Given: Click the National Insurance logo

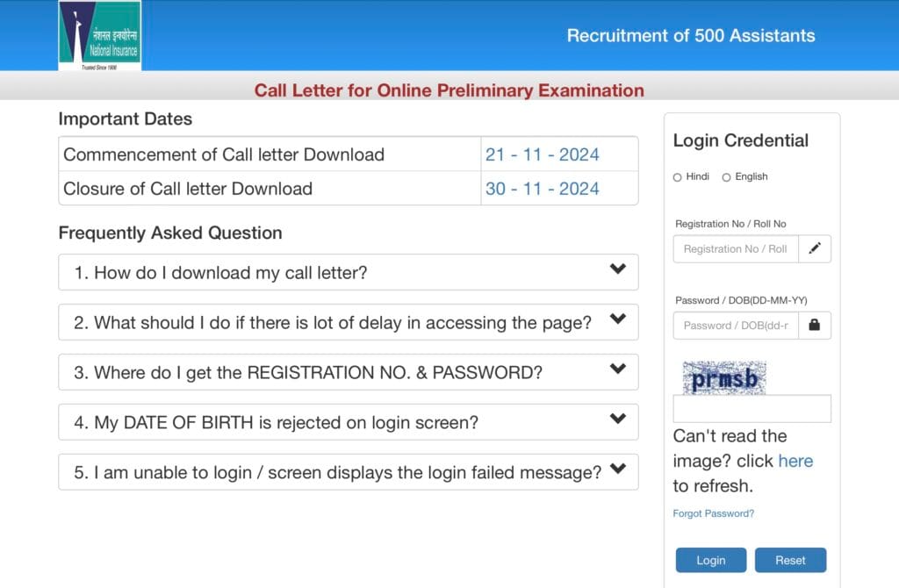Looking at the screenshot, I should pos(100,35).
